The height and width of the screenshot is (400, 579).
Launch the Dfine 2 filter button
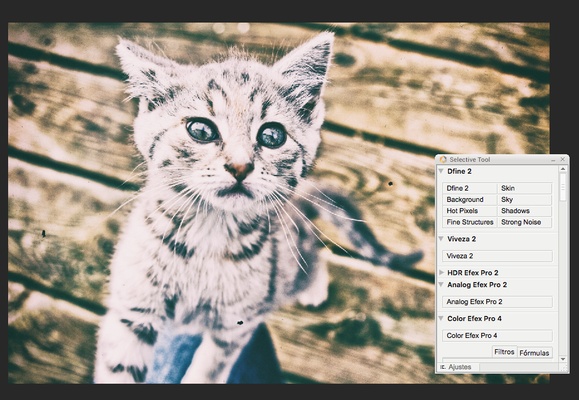469,188
